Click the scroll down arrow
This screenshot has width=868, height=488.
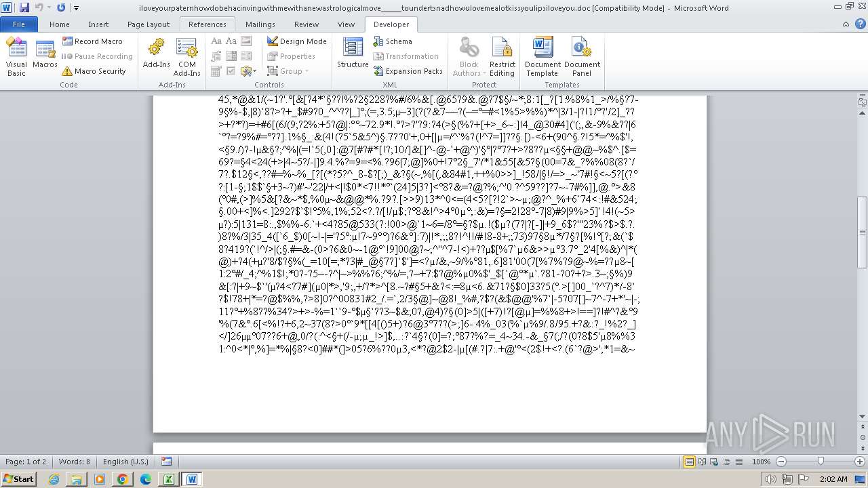(863, 417)
